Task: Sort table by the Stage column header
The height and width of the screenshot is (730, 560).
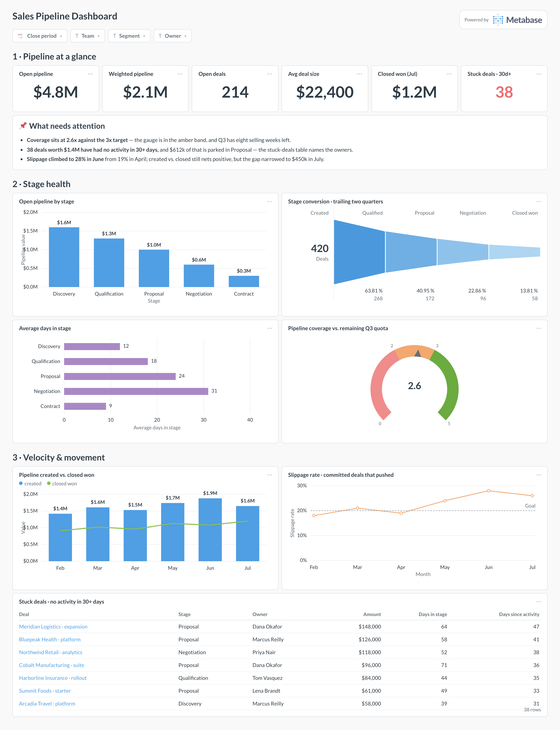Action: (x=184, y=614)
